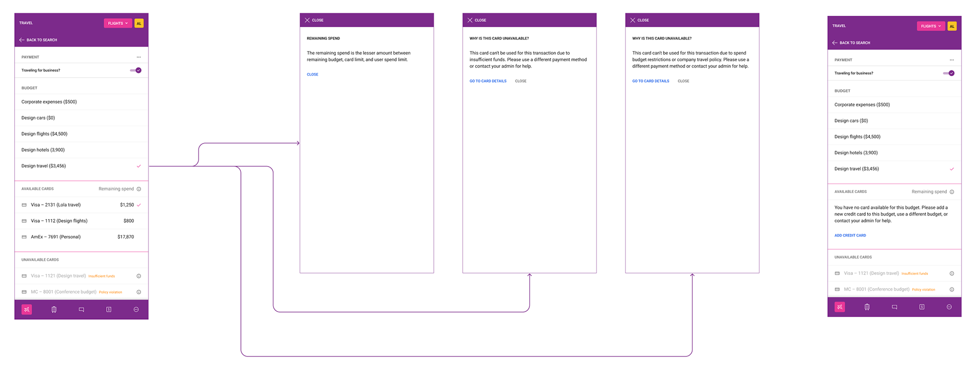Select Visa – 2131 (Lola travel) card row
The image size is (980, 381).
82,205
